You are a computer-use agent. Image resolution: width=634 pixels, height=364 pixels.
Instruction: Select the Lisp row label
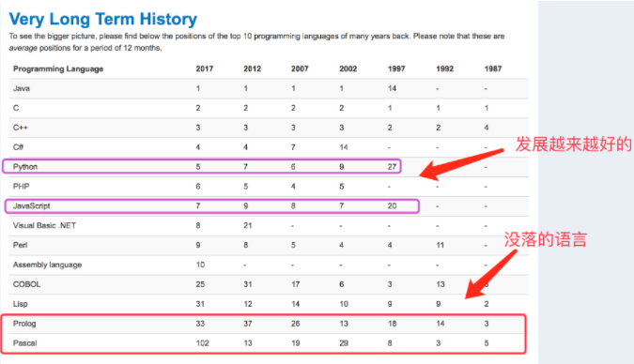click(x=21, y=304)
